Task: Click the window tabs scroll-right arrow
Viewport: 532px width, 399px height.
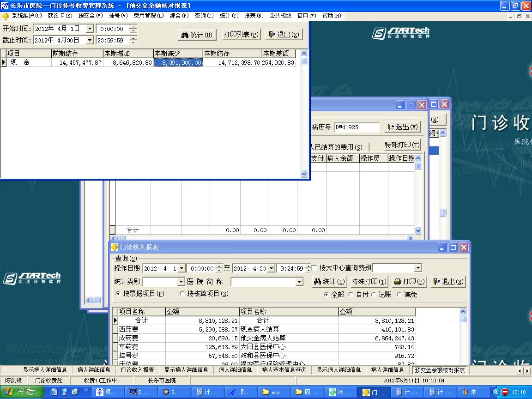Action: click(527, 371)
